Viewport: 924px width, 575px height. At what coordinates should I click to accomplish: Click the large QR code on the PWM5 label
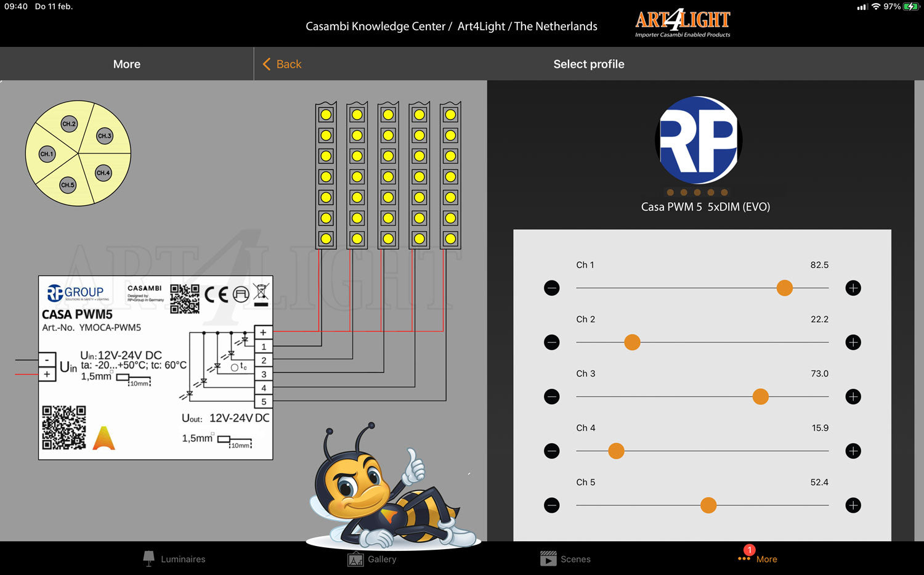click(64, 428)
